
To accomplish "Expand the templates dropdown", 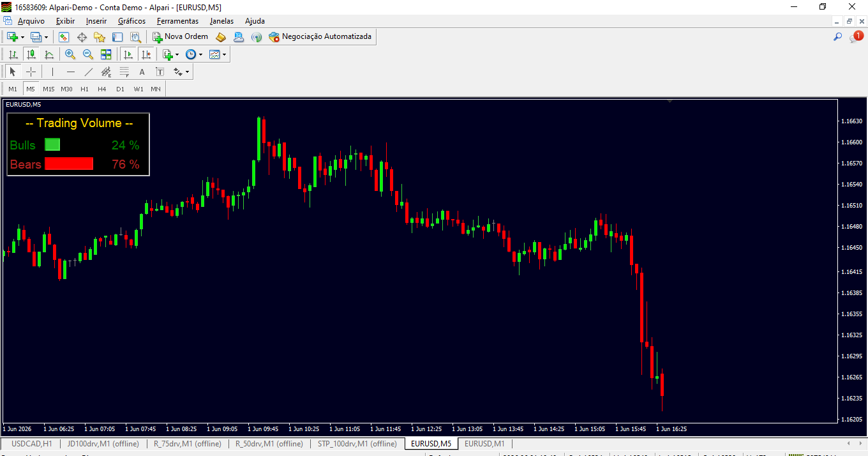I will [218, 54].
